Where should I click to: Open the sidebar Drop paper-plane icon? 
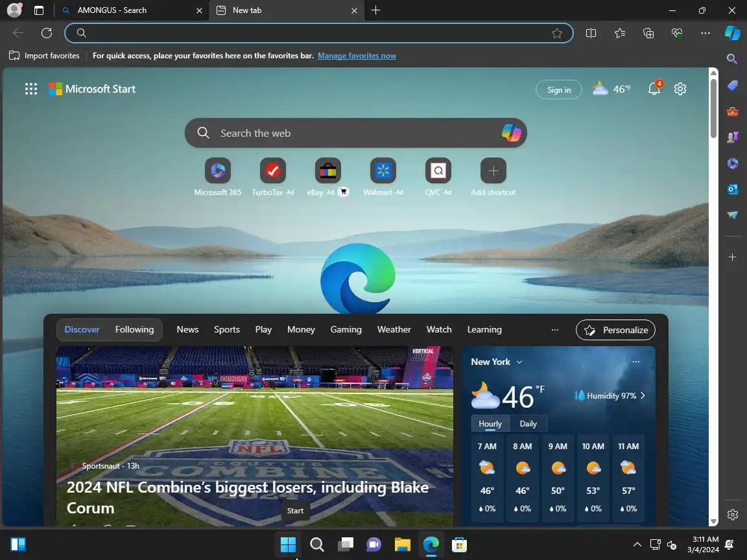732,215
